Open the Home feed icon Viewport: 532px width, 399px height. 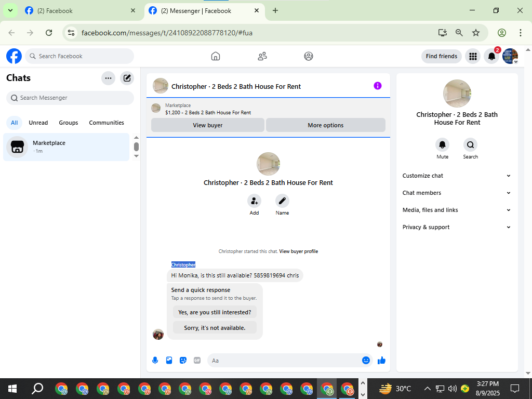216,56
